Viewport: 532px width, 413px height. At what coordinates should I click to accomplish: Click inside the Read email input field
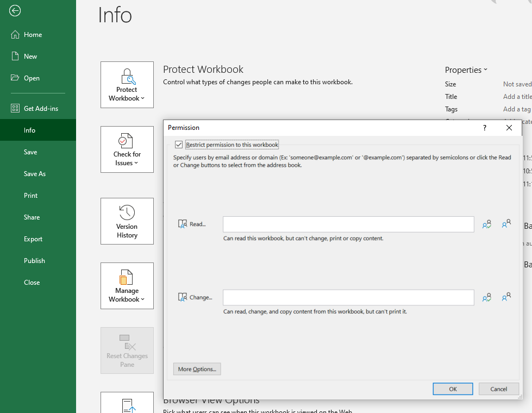pos(348,224)
